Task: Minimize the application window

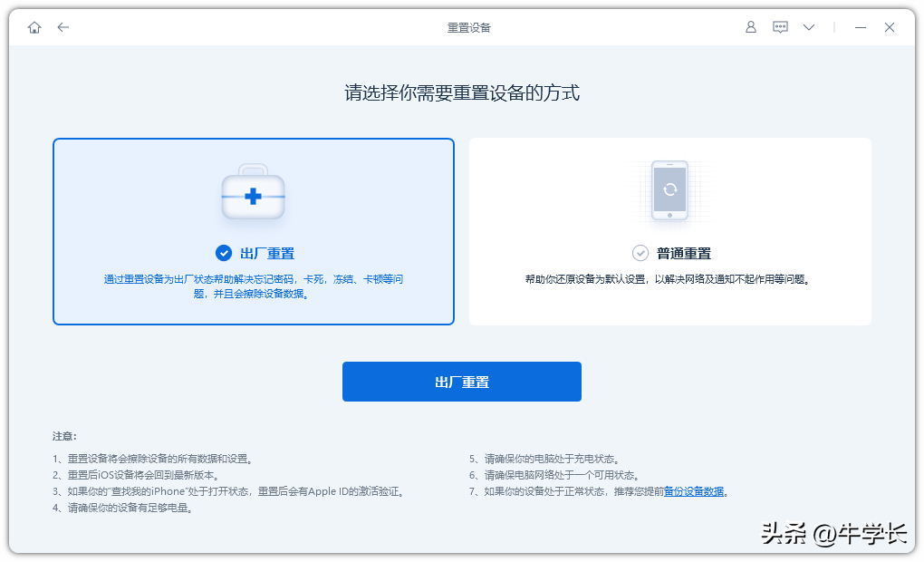Action: (857, 27)
